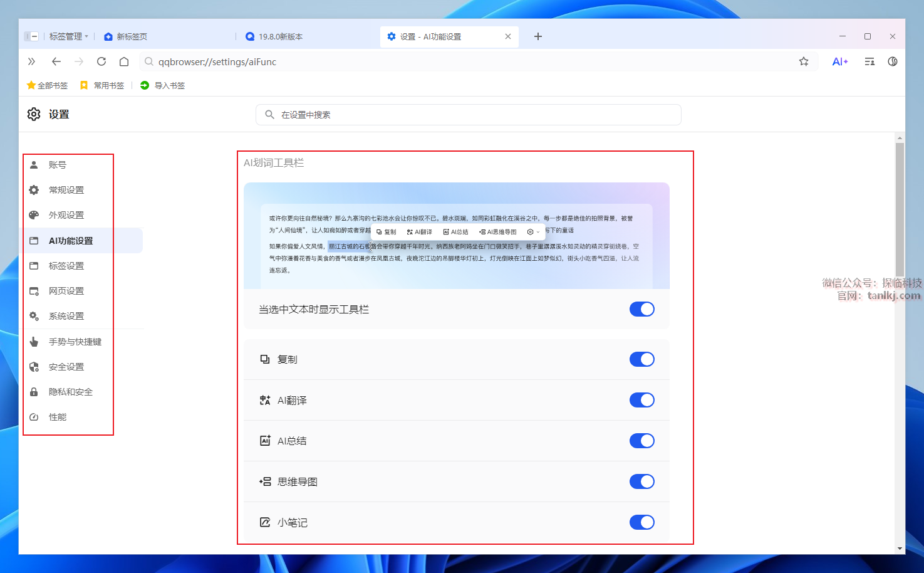Viewport: 924px width, 573px height.
Task: Open the browser menu list icon
Action: click(x=869, y=61)
